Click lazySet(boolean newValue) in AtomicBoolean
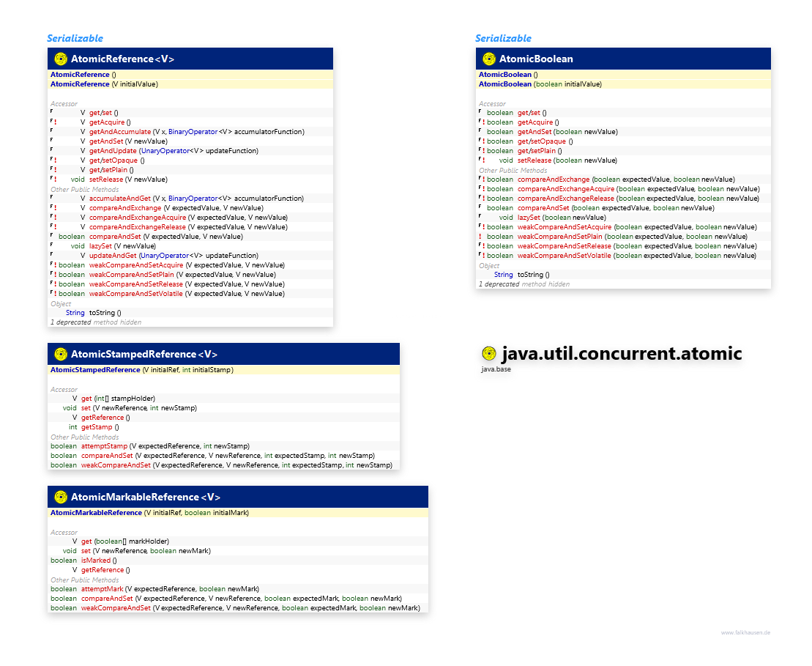 point(562,218)
